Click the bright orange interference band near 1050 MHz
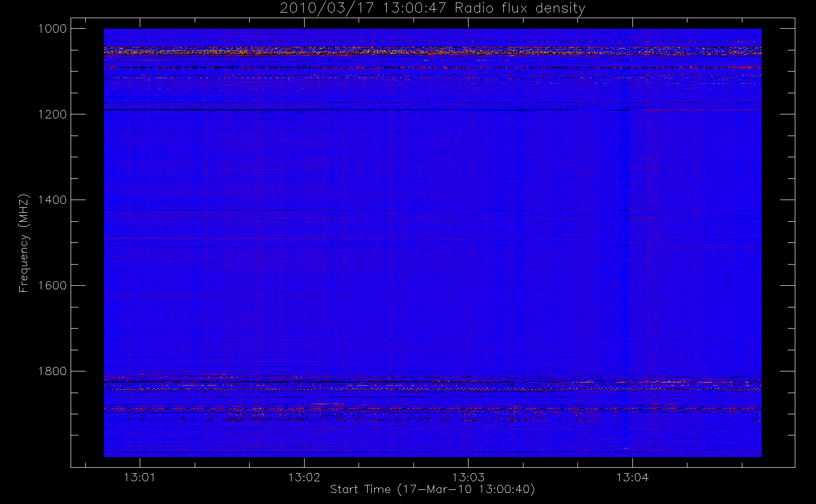The width and height of the screenshot is (816, 504). pyautogui.click(x=432, y=51)
